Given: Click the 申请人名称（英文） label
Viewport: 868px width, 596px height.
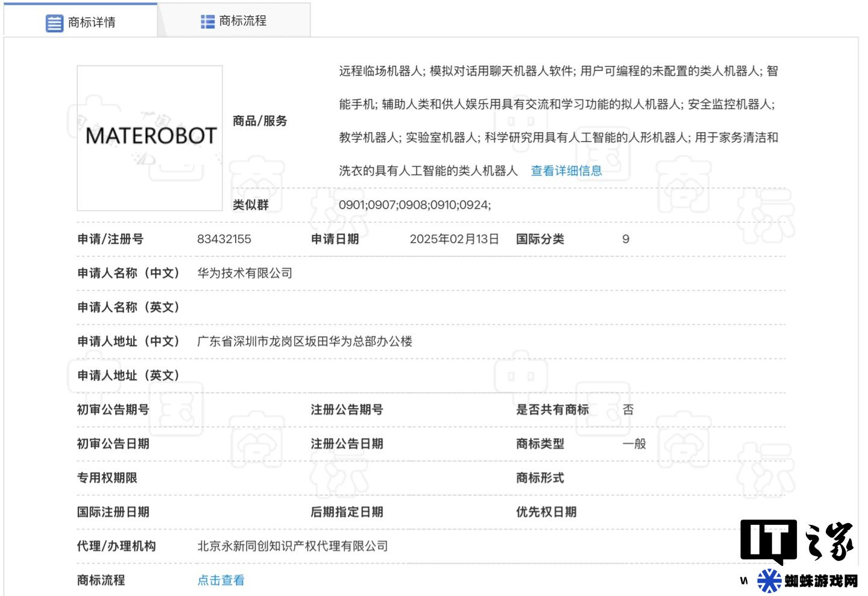Looking at the screenshot, I should (128, 307).
